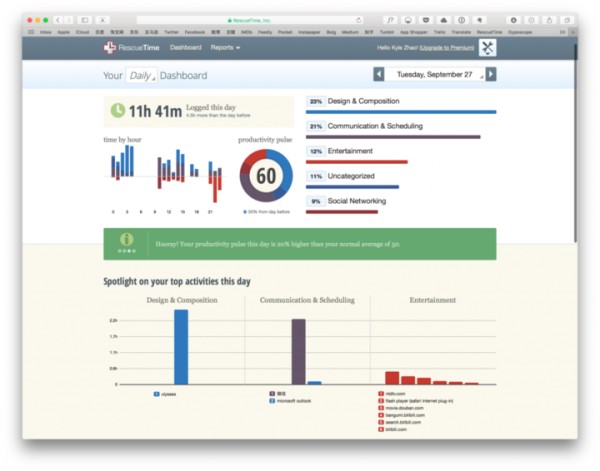Expand the Daily period selector
The height and width of the screenshot is (471, 600).
coord(141,75)
